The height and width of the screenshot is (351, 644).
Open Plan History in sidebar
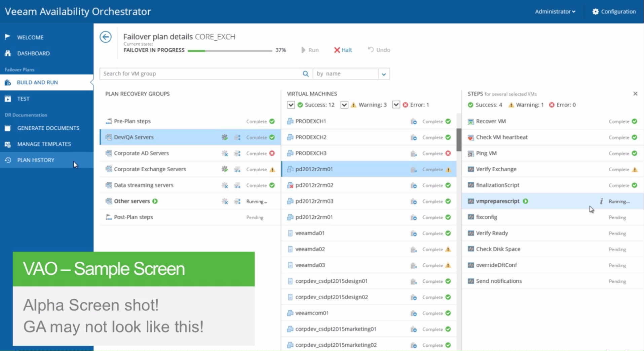click(36, 160)
